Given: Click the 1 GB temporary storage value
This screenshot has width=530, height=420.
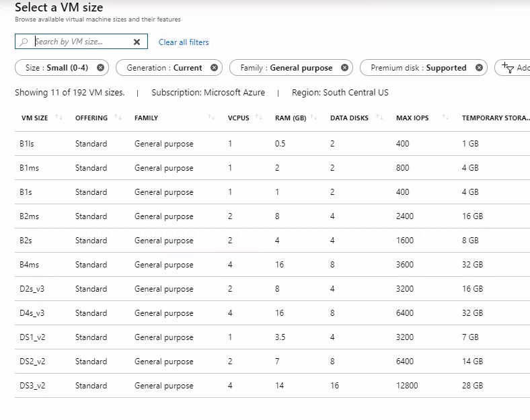Looking at the screenshot, I should click(x=470, y=144).
